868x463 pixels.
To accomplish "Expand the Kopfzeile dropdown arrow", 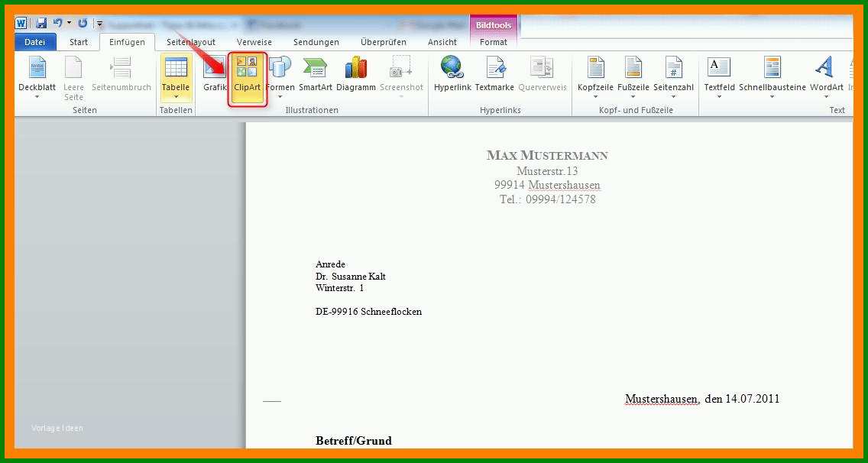I will (x=596, y=97).
